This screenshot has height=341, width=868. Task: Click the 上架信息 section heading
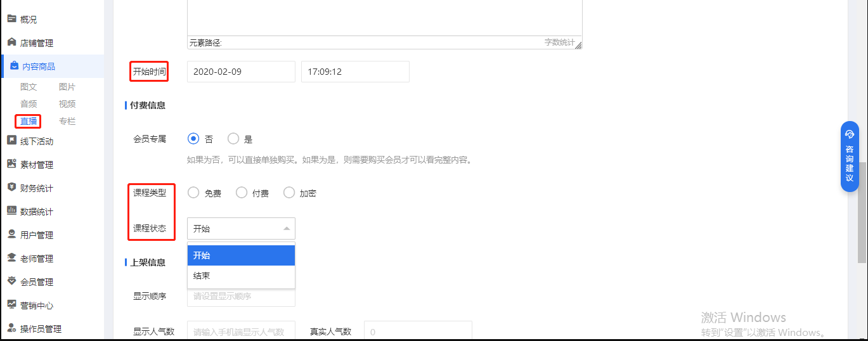coord(148,262)
